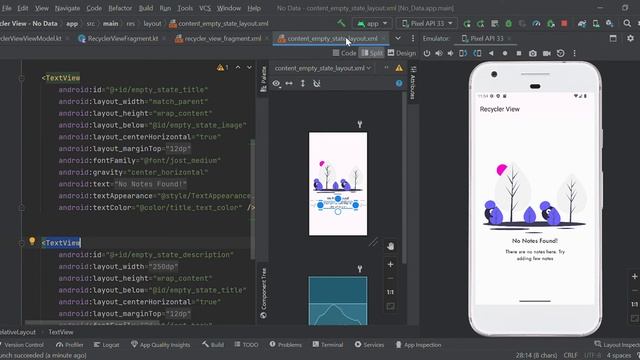Image resolution: width=640 pixels, height=360 pixels.
Task: Toggle horizontal expand in design toolbar
Action: tap(289, 84)
